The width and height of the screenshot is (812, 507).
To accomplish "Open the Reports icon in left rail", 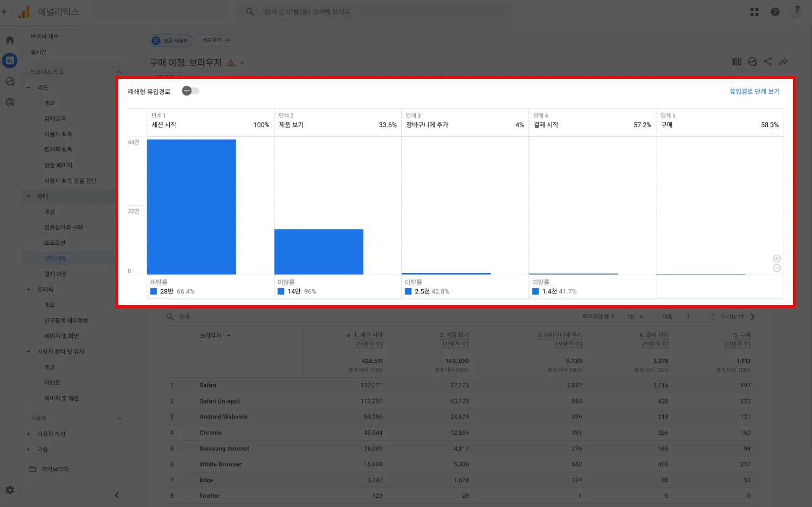I will click(x=10, y=60).
